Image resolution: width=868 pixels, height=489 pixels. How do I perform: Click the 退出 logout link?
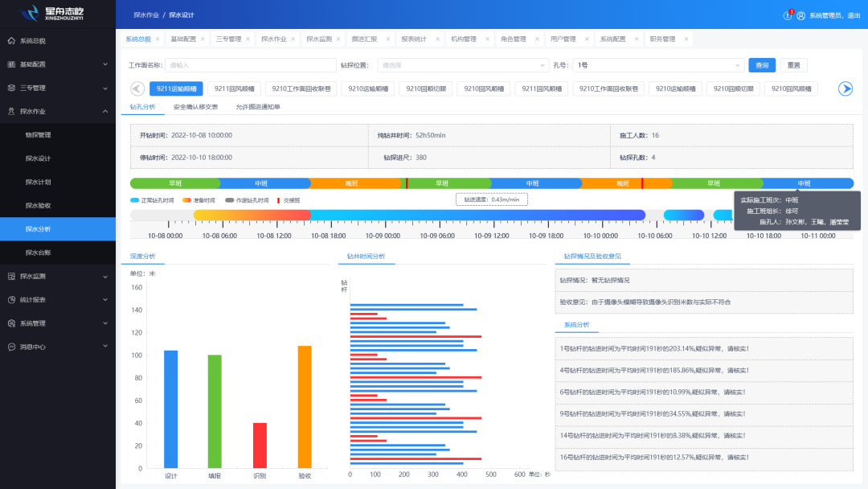click(854, 15)
